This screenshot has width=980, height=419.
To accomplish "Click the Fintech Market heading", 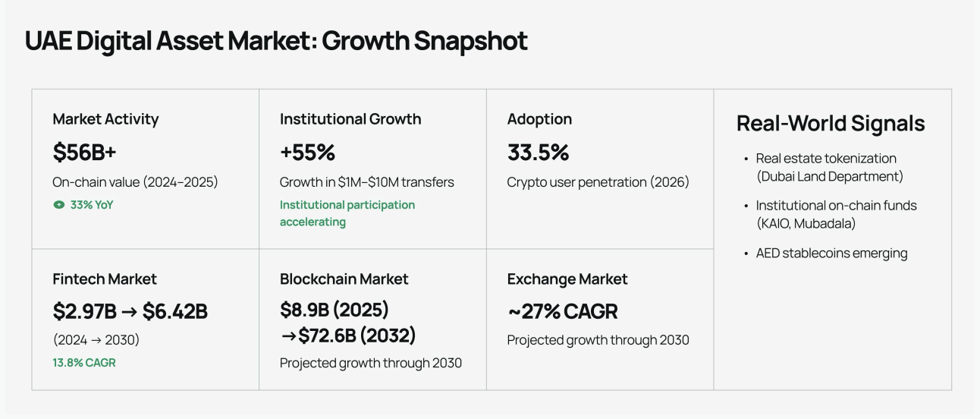I will point(105,279).
